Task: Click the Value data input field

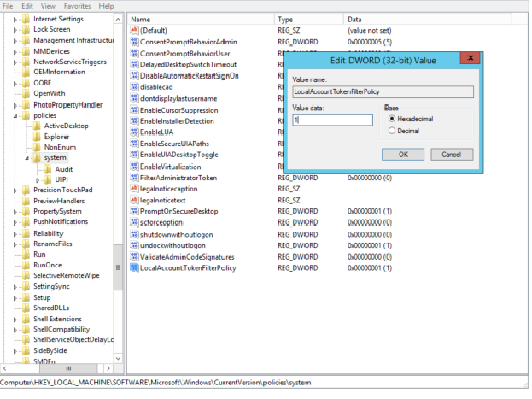Action: (x=332, y=120)
